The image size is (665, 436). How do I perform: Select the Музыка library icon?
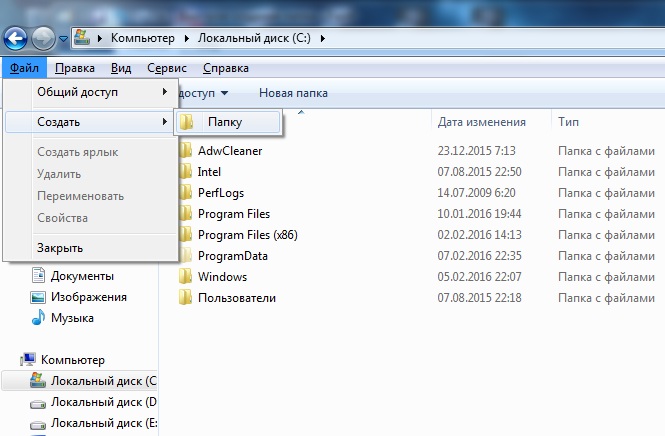point(39,318)
